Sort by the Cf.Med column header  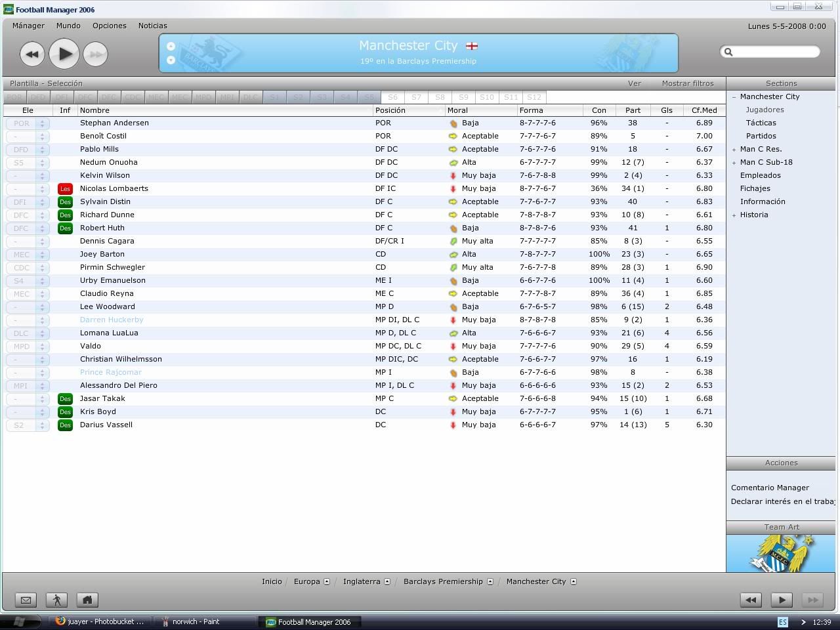(x=704, y=110)
